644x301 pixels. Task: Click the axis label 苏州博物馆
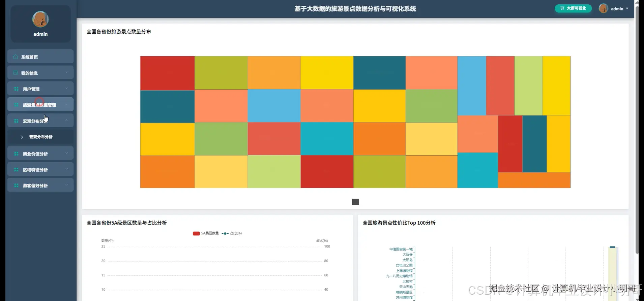[x=404, y=298]
